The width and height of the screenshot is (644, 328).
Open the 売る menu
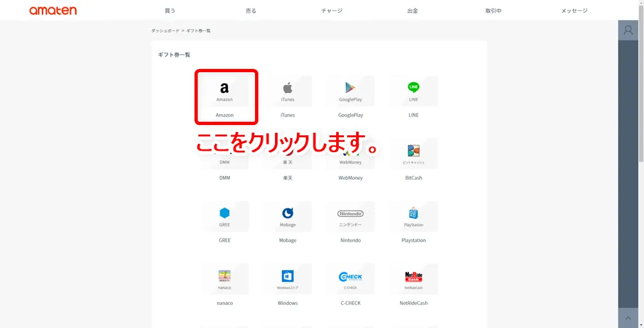pos(251,11)
